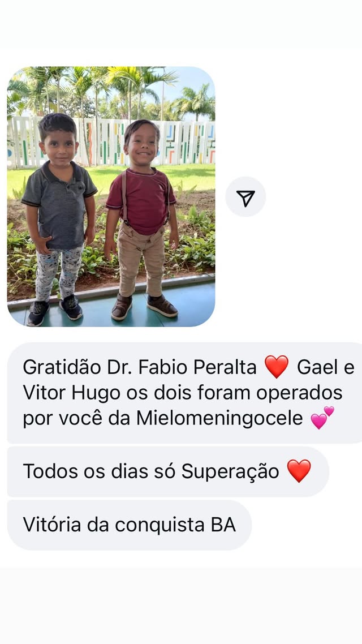Click the red heart after Superação

[299, 471]
